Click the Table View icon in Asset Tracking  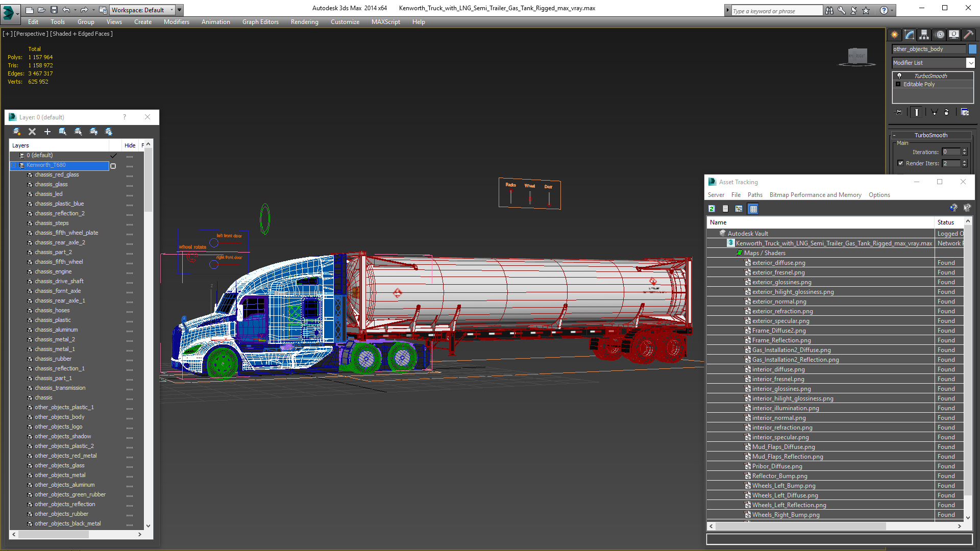tap(753, 209)
